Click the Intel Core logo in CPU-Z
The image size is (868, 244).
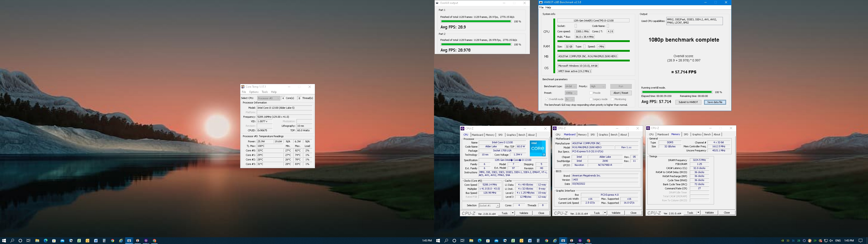tap(538, 148)
